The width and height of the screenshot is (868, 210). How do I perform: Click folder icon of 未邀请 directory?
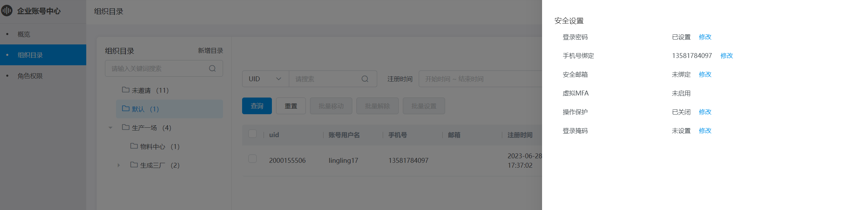(x=126, y=90)
